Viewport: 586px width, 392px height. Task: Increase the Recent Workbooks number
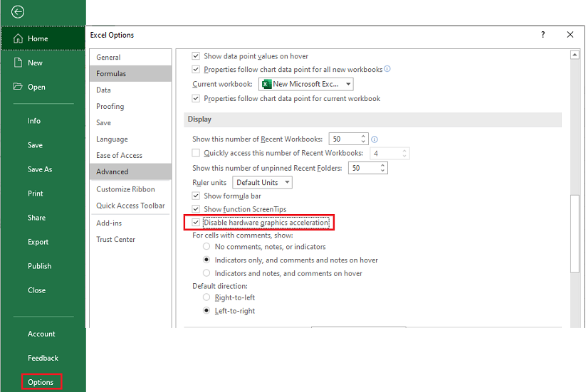tap(363, 136)
